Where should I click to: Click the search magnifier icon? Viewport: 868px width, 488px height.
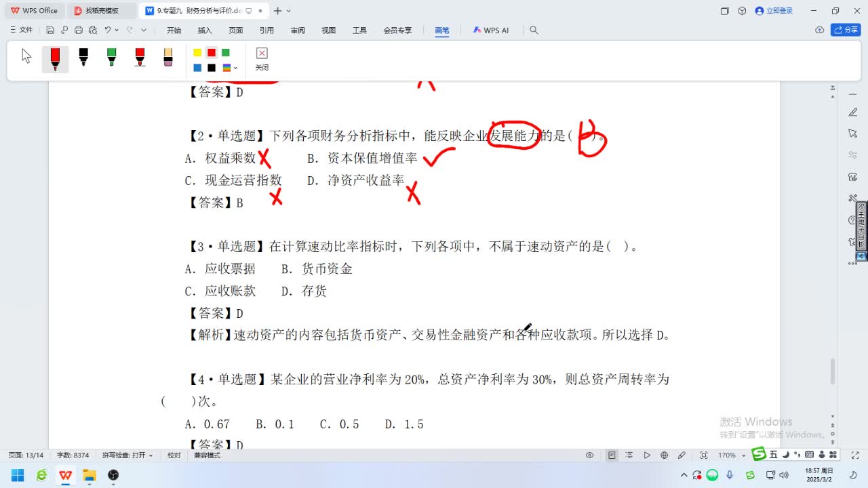[x=534, y=30]
